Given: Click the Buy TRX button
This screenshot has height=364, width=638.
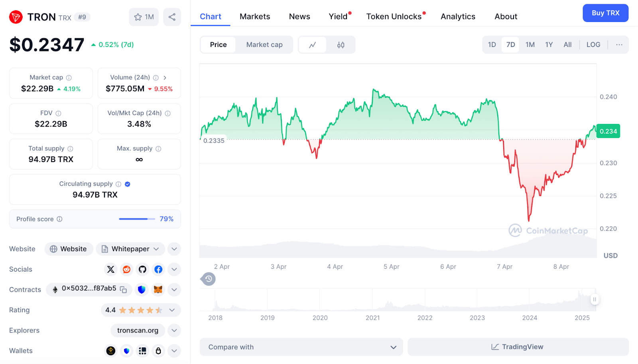Looking at the screenshot, I should tap(605, 13).
